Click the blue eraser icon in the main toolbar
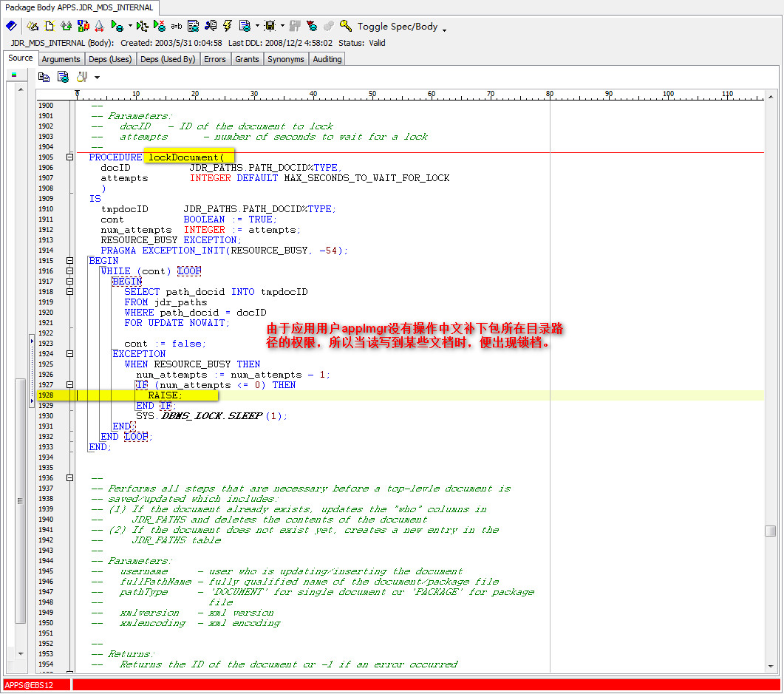Viewport: 784px width, 694px height. point(12,26)
